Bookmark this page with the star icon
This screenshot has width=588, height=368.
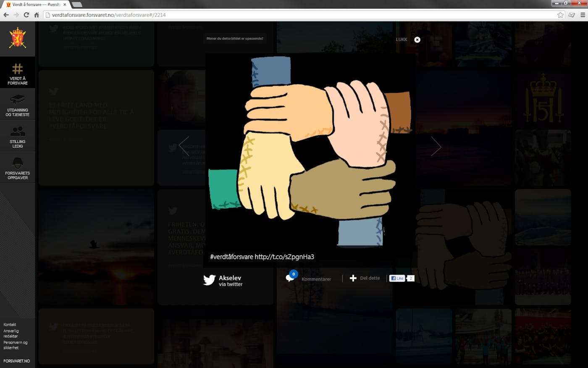click(560, 15)
